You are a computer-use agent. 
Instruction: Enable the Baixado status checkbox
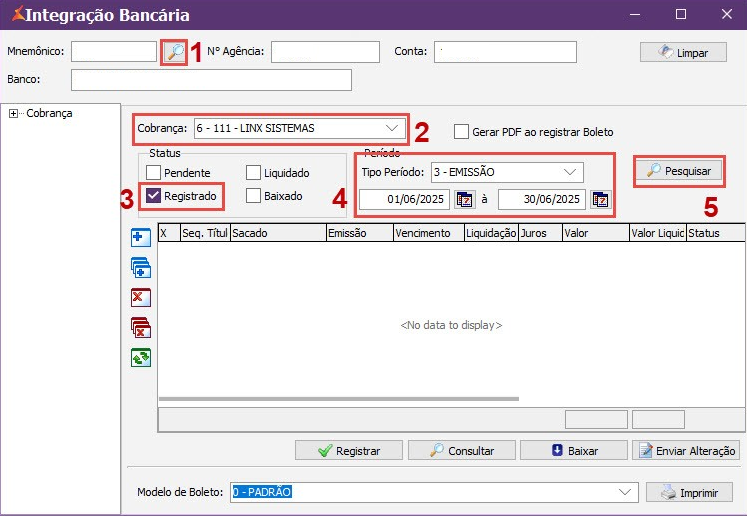pyautogui.click(x=253, y=195)
